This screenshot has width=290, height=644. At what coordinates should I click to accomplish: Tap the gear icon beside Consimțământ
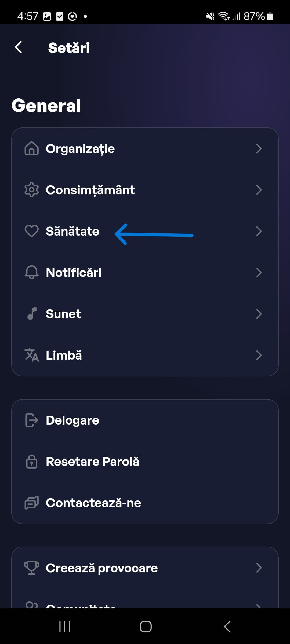coord(32,190)
